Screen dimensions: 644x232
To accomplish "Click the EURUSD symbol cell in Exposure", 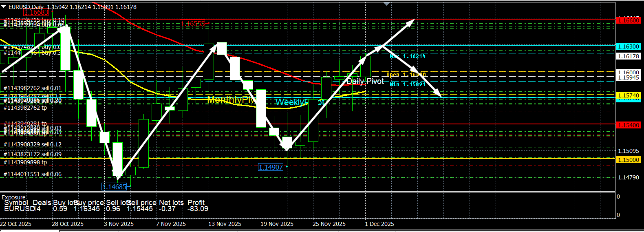I will pyautogui.click(x=20, y=209).
